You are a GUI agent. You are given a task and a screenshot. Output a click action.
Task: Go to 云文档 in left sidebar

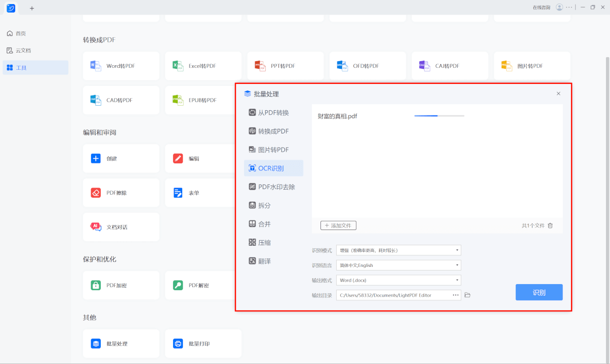point(23,51)
